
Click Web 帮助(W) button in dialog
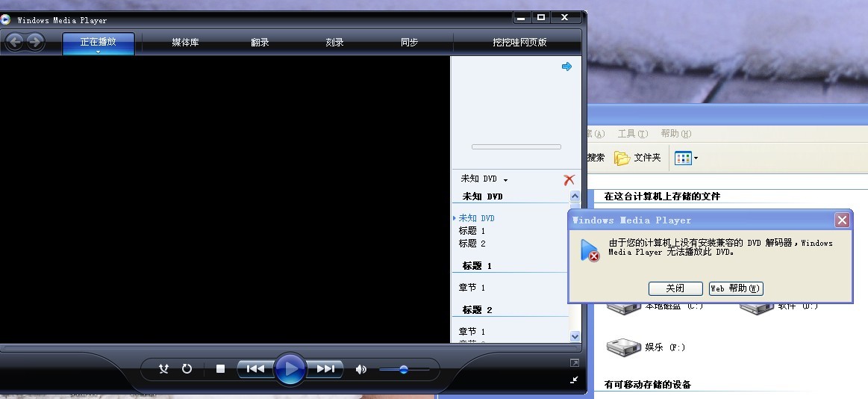click(x=736, y=288)
